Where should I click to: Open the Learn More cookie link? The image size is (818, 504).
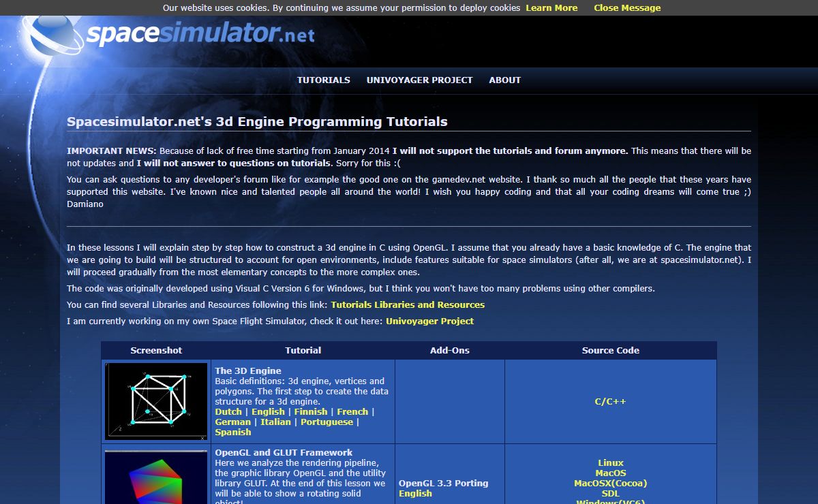(551, 8)
